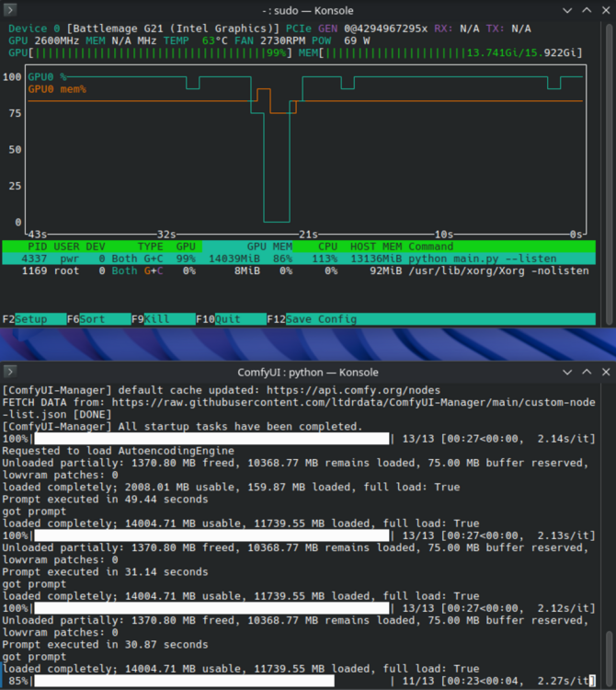Select the python main.py process row
Screen dimensions: 616x690
pos(299,259)
